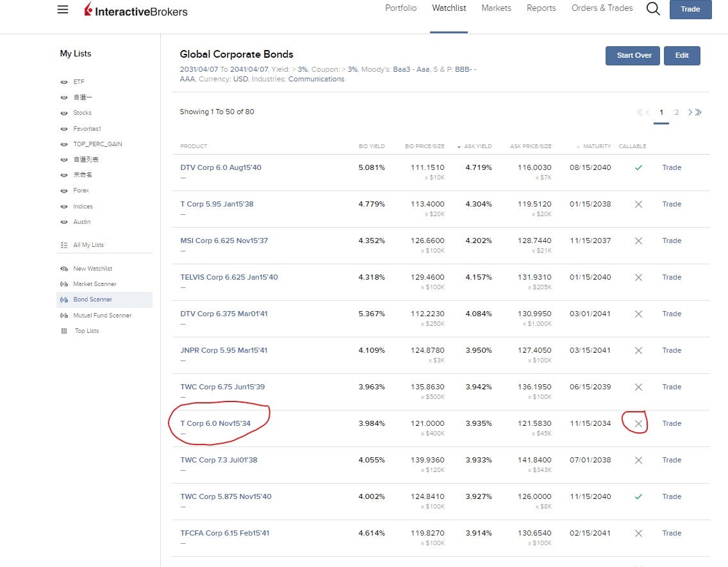Click the Mutual Fund Scanner radar icon
Screen dimensions: 728x567
pyautogui.click(x=64, y=316)
